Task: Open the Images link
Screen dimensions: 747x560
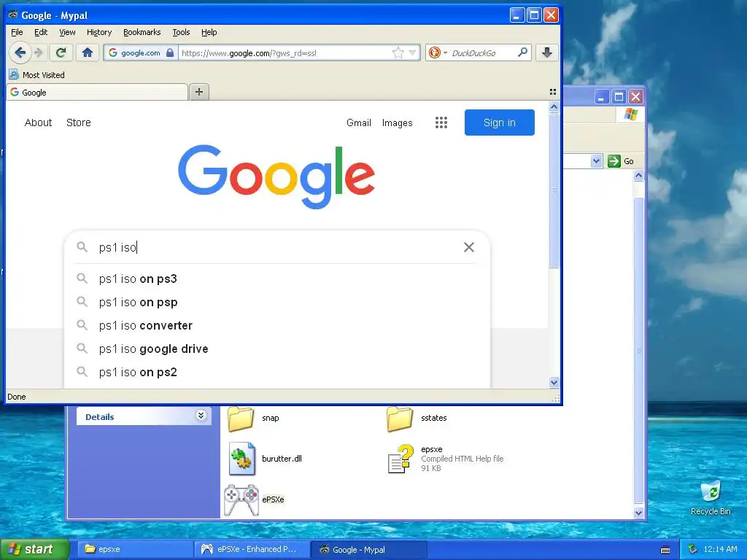Action: point(398,122)
